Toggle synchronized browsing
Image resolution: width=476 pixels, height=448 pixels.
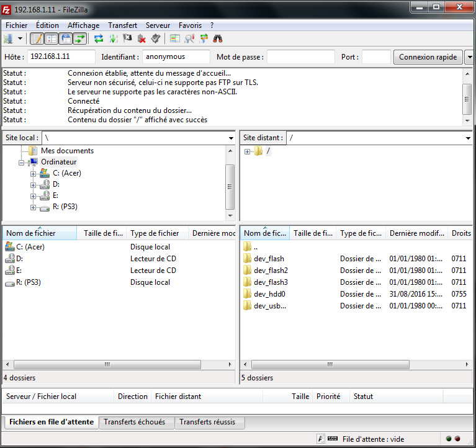[204, 38]
